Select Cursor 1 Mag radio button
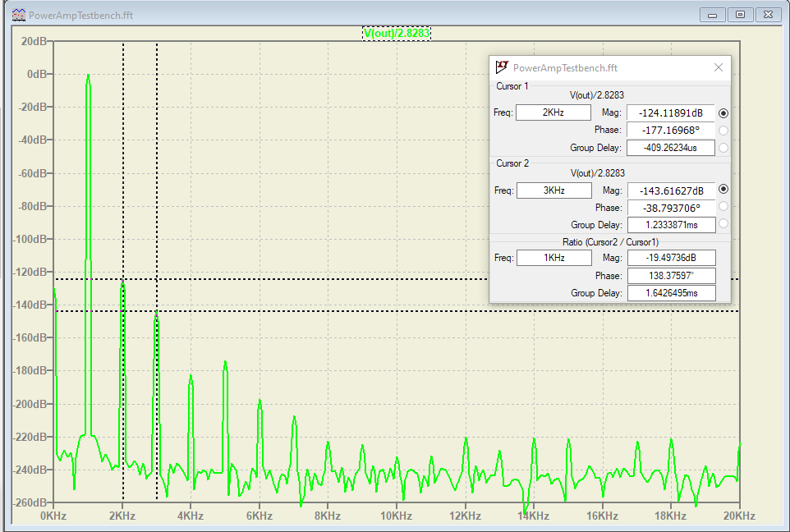The image size is (790, 532). coord(723,113)
